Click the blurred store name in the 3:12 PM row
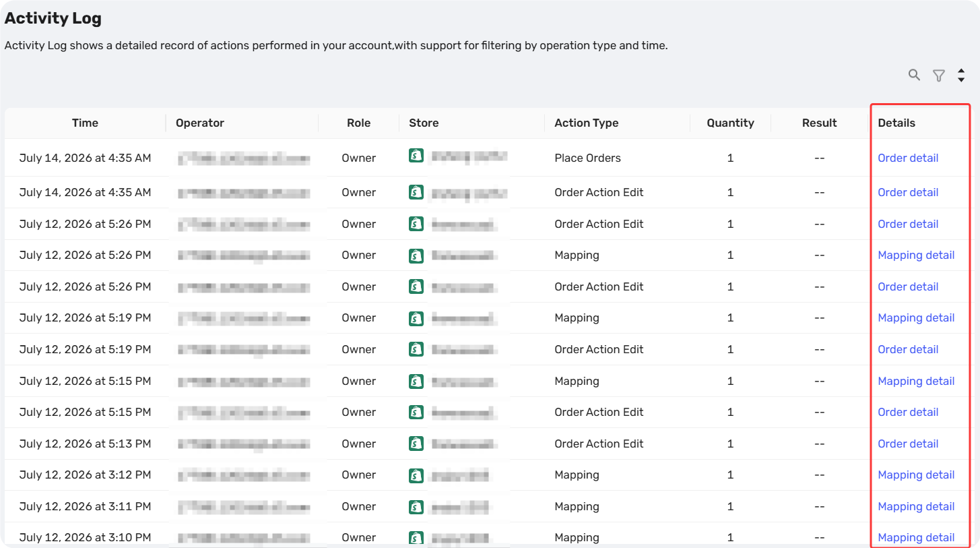The height and width of the screenshot is (548, 980). coord(460,475)
